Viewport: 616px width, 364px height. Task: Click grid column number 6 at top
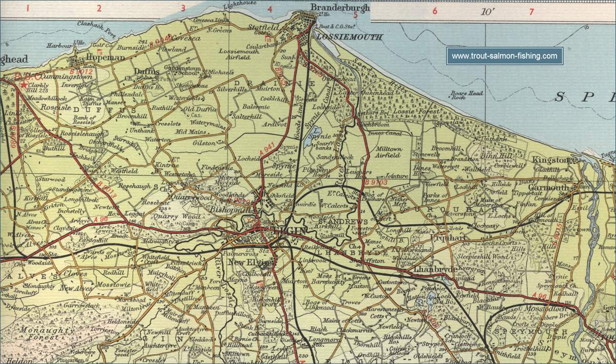pyautogui.click(x=434, y=11)
